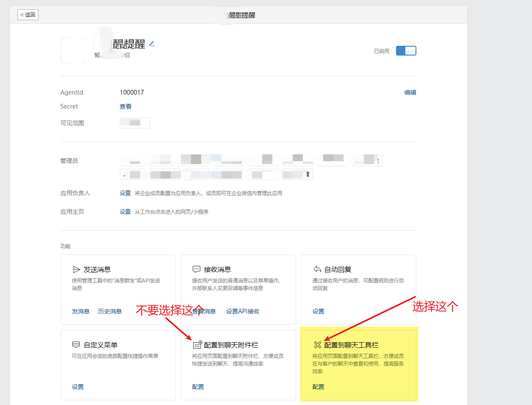
Task: Click 设置 for 应用主页
Action: point(125,212)
